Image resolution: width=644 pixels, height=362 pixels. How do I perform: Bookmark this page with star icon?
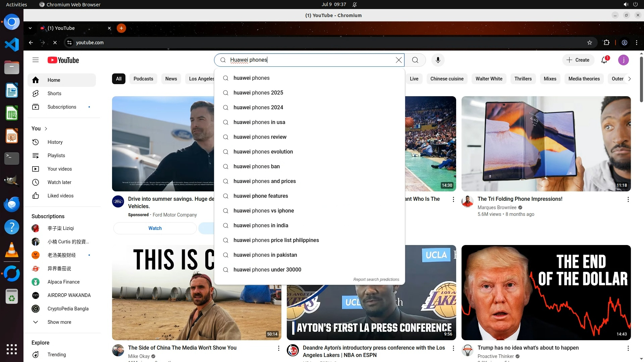(x=589, y=43)
